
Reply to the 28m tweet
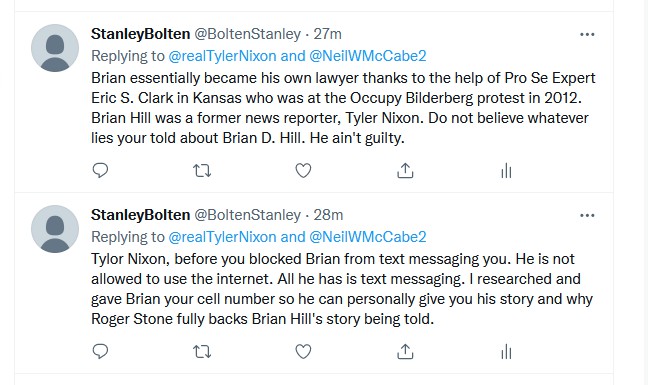pyautogui.click(x=100, y=351)
